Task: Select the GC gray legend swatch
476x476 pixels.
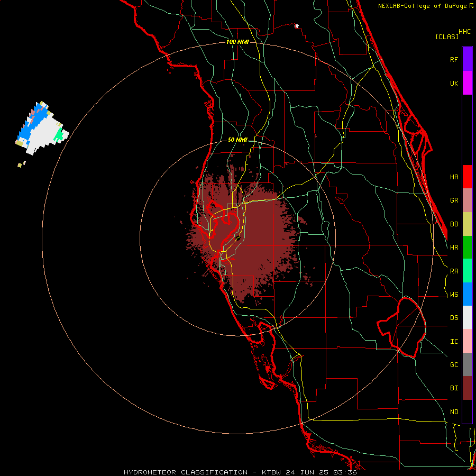Action: (x=467, y=364)
